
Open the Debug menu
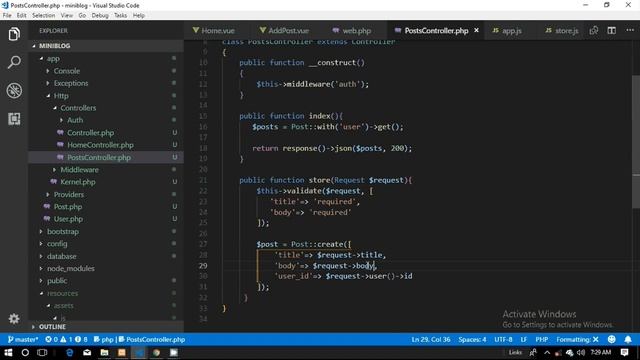(x=100, y=15)
